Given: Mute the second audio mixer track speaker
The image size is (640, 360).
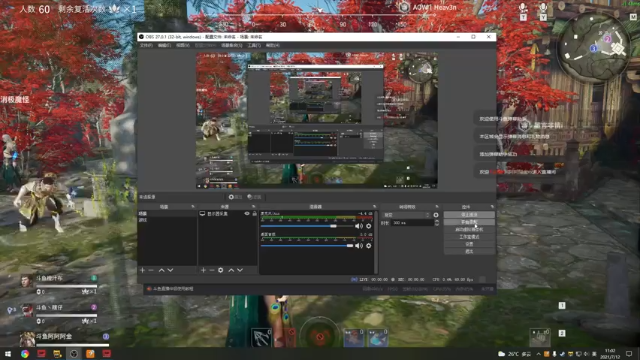Looking at the screenshot, I should 359,246.
